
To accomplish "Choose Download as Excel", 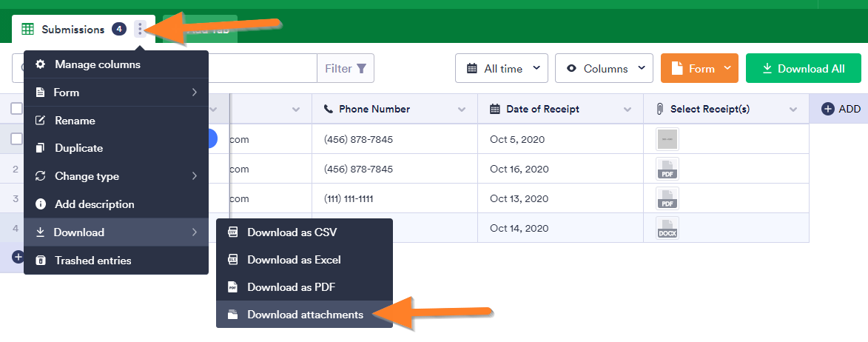I will point(294,260).
